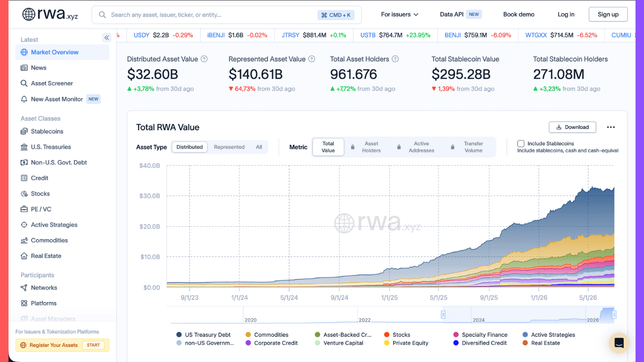Click the Networks nodes icon
Viewport: 644px width, 362px height.
tap(24, 288)
